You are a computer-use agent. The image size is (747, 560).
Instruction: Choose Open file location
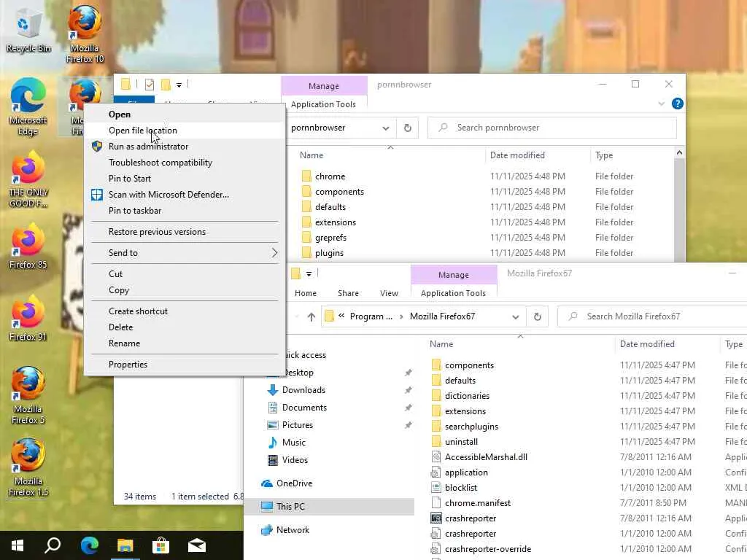(185, 131)
